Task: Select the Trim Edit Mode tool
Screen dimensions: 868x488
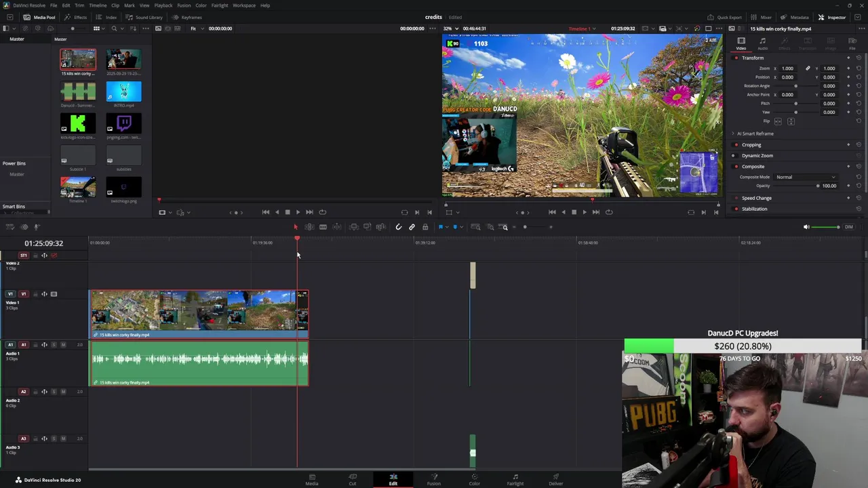Action: [x=309, y=227]
